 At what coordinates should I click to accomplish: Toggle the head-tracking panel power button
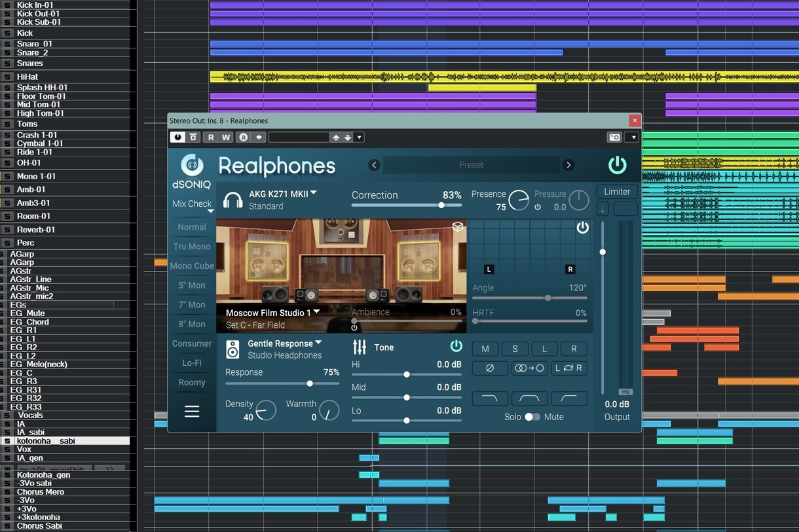pos(582,228)
